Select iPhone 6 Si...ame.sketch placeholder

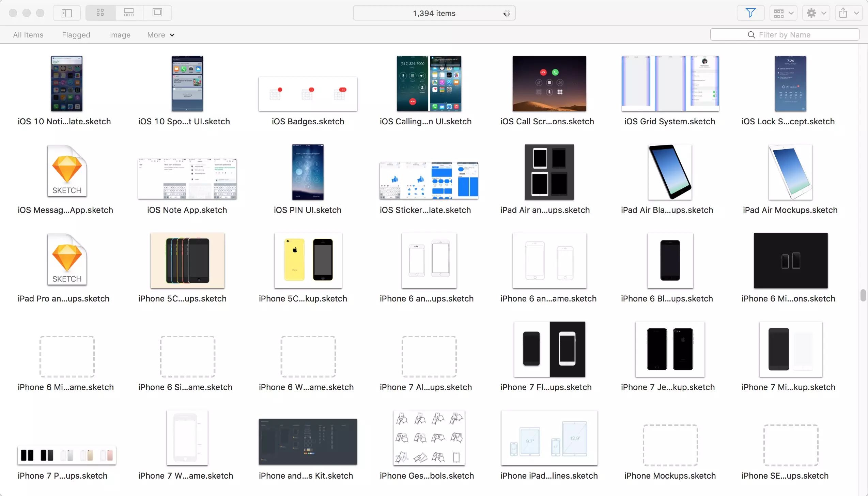187,357
